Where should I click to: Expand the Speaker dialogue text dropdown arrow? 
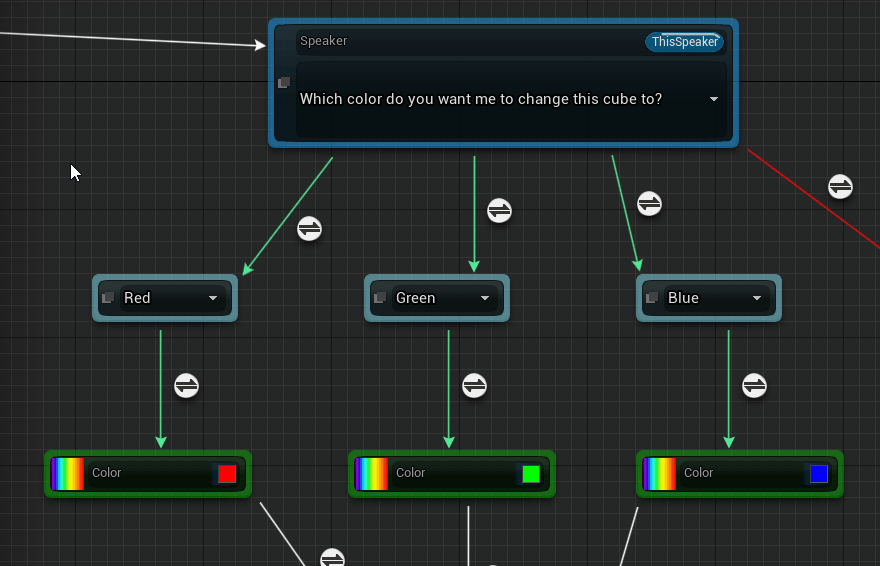coord(714,99)
